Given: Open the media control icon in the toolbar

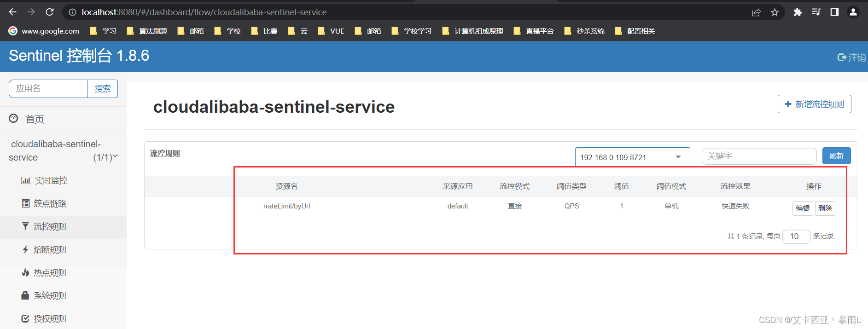Looking at the screenshot, I should [816, 12].
